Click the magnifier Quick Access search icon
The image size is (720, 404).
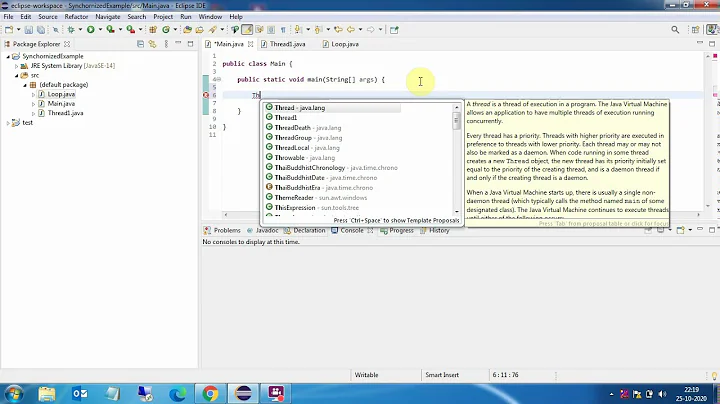click(675, 30)
